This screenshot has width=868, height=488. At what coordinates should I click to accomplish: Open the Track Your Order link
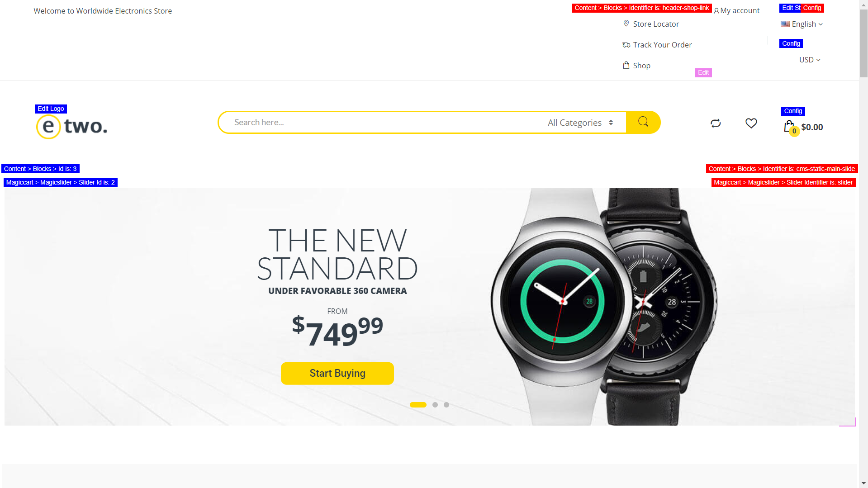point(662,45)
